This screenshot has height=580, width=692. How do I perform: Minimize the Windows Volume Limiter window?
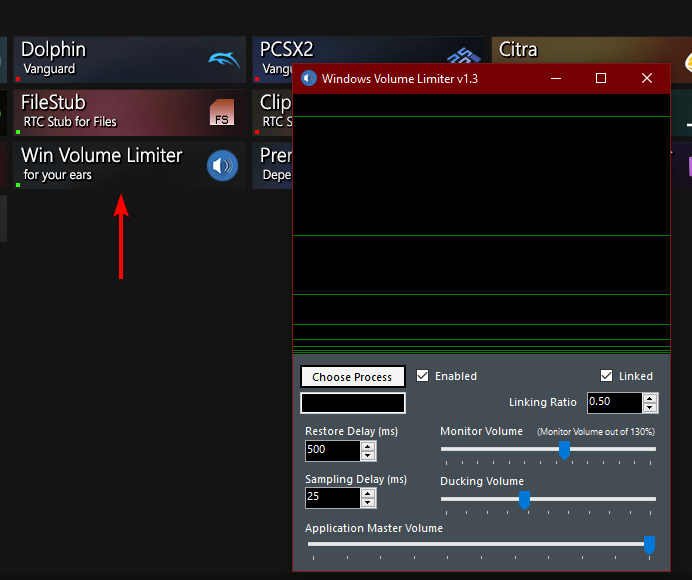[x=556, y=79]
